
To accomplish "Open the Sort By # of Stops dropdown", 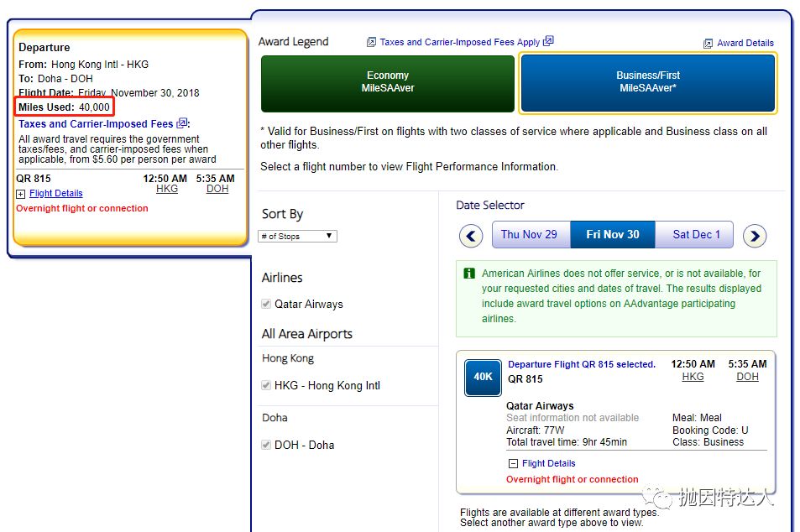I will 297,236.
